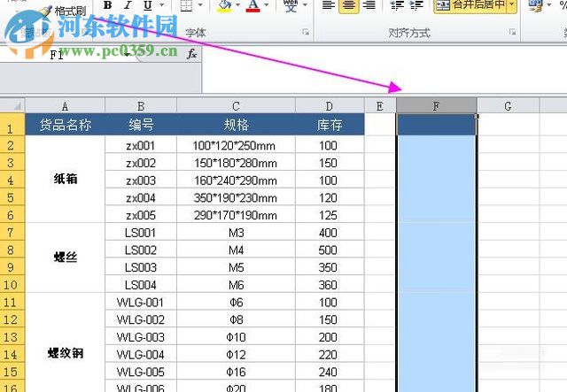
Task: Open the 对齐方式 group dialog launcher
Action: 512,33
